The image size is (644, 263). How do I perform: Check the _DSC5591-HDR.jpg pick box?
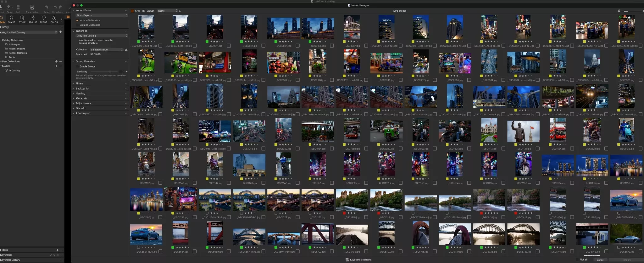pyautogui.click(x=160, y=252)
